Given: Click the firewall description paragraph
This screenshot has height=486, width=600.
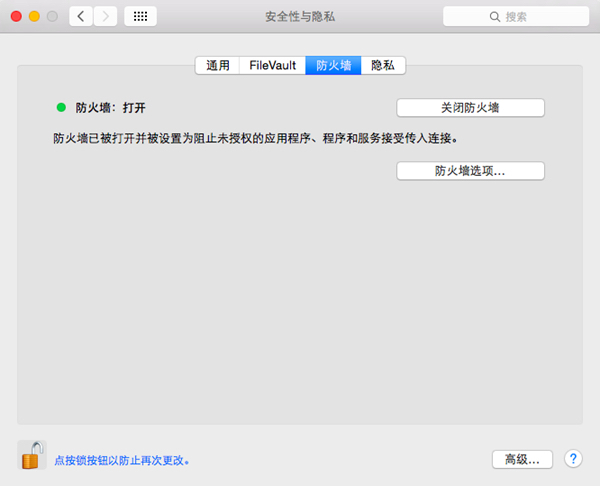Looking at the screenshot, I should tap(255, 138).
